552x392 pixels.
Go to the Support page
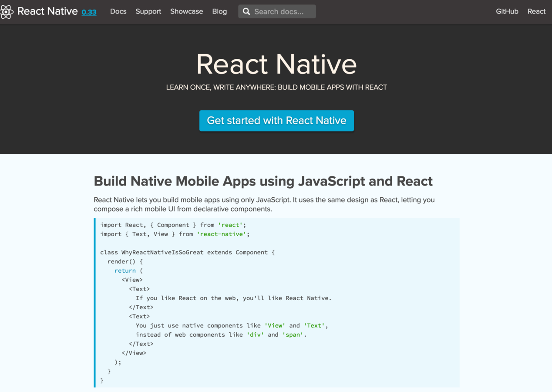148,11
